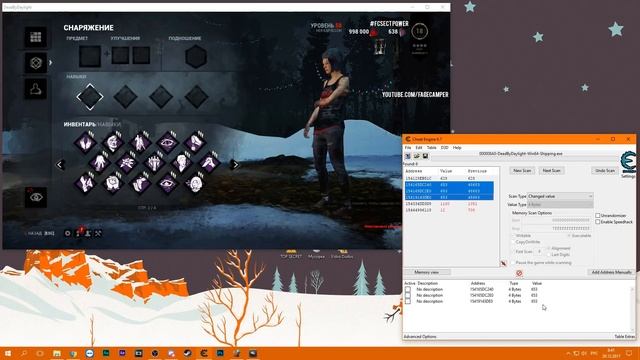Pick the second perk in inventory bottom row
This screenshot has height=360, width=640.
[113, 183]
